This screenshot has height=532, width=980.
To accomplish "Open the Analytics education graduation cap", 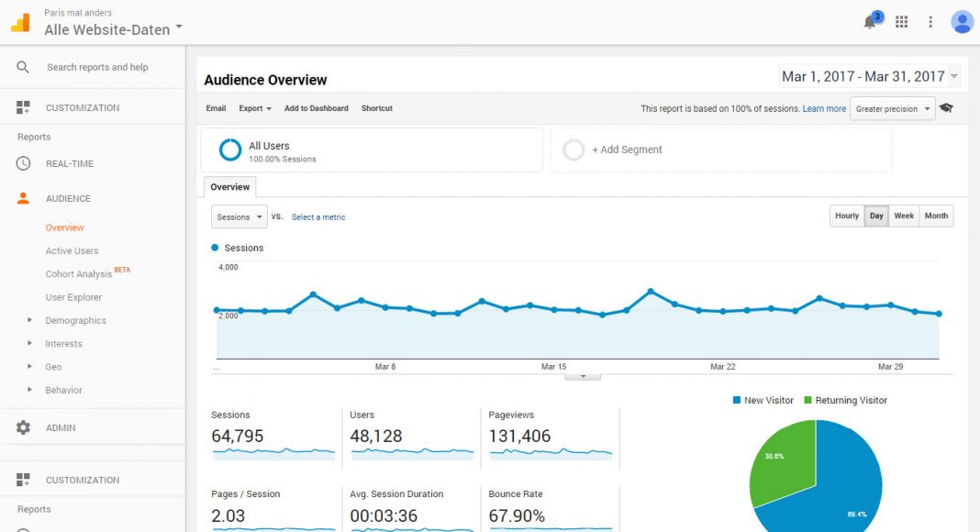I will tap(946, 108).
